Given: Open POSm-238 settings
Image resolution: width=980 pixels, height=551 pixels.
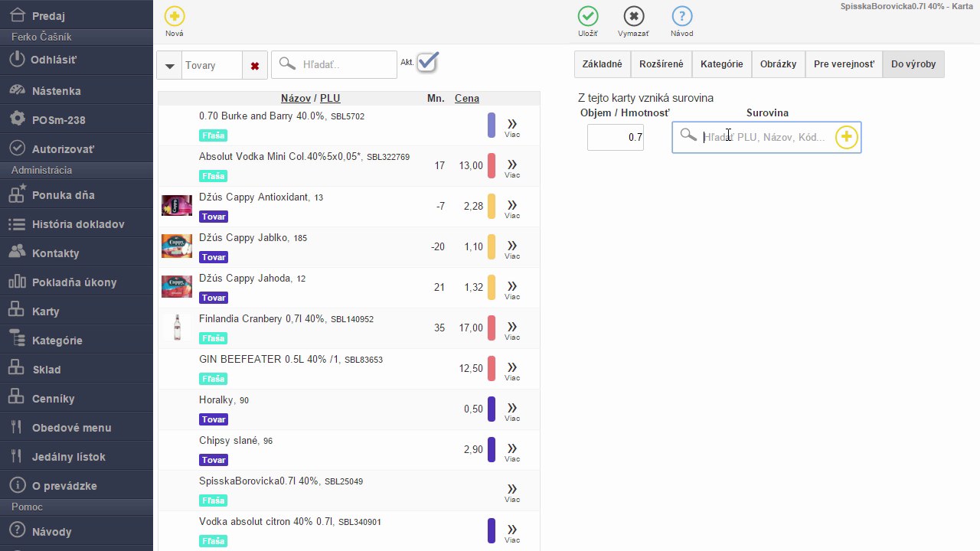Looking at the screenshot, I should 77,119.
